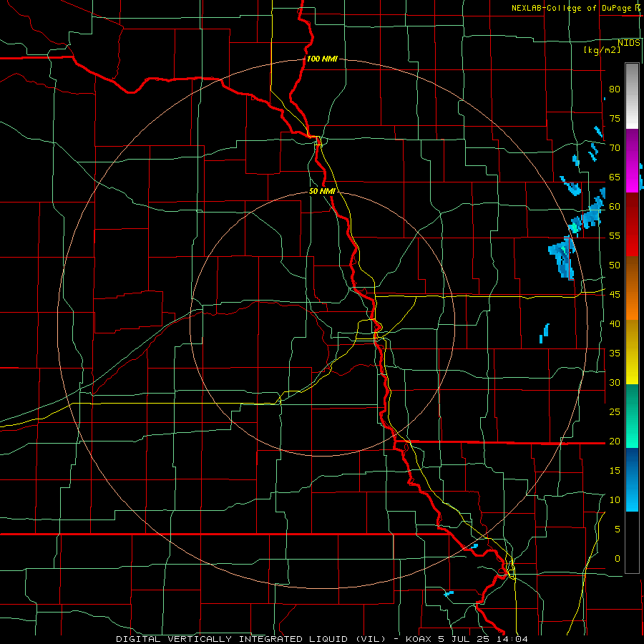Pick the orange-brown segment of the color bar

click(632, 288)
